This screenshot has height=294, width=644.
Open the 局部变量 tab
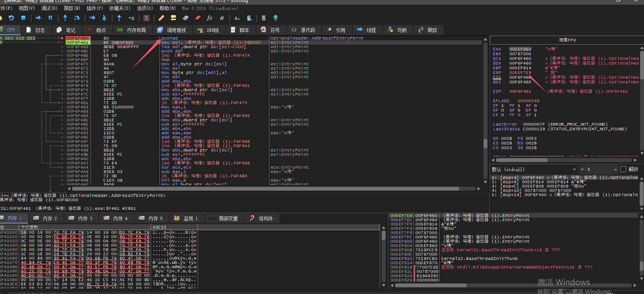point(224,218)
